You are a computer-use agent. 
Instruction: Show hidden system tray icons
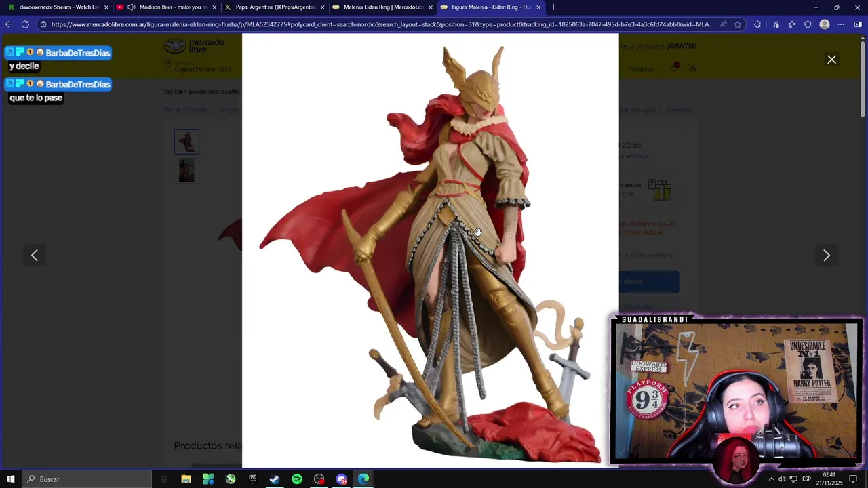tap(771, 479)
